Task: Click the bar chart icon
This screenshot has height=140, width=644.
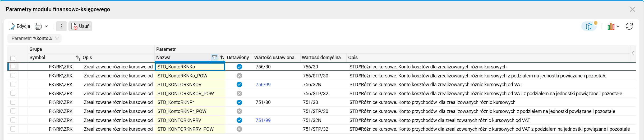Action: pyautogui.click(x=611, y=26)
